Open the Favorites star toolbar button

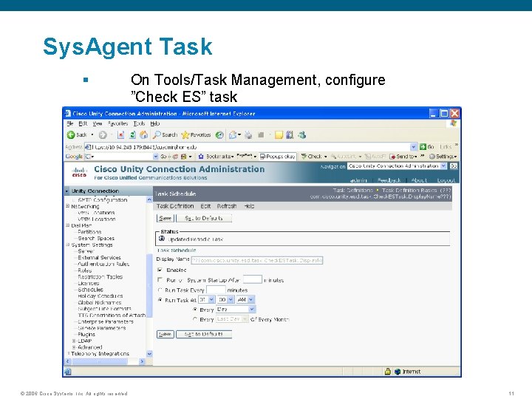click(196, 135)
